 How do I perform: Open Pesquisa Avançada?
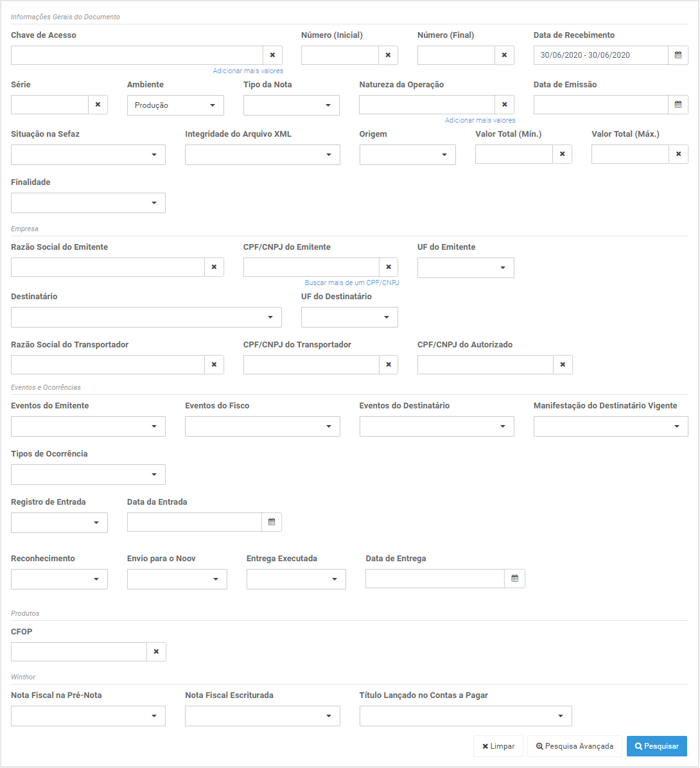(575, 746)
